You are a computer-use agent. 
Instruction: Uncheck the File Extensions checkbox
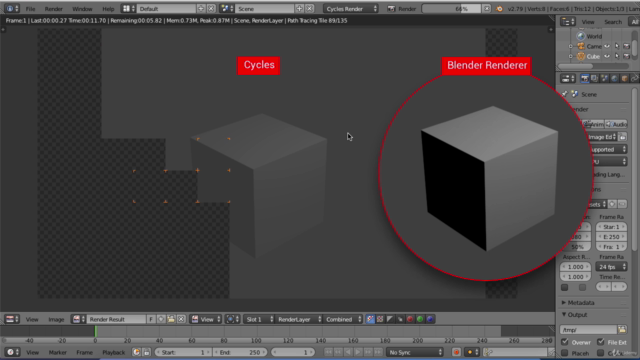tap(600, 342)
